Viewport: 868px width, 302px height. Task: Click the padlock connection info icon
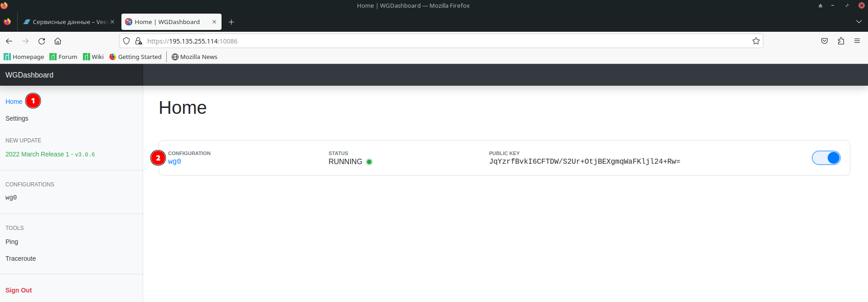click(x=139, y=41)
